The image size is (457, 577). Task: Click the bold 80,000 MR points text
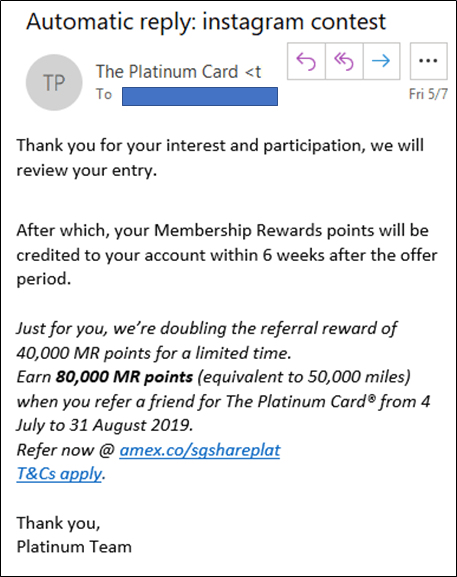tap(124, 377)
